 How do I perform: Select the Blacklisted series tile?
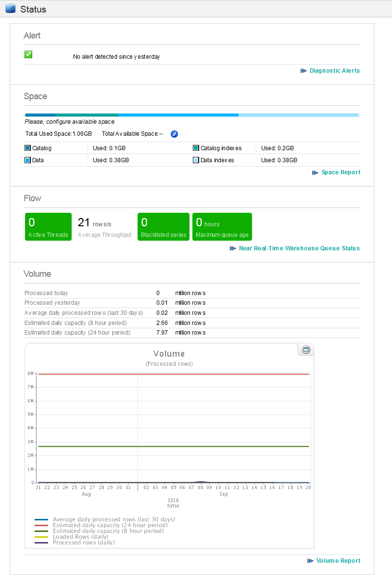(x=163, y=227)
